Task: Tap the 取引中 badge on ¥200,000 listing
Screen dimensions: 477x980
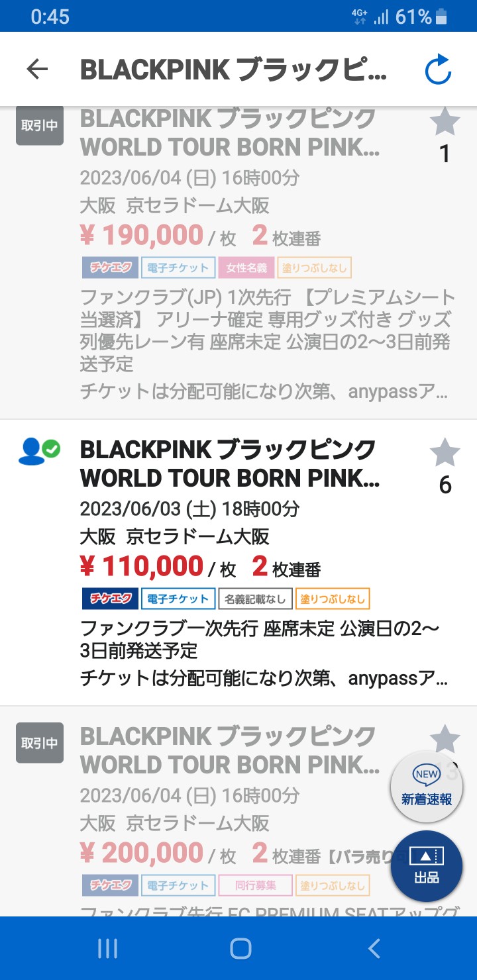Action: pyautogui.click(x=40, y=742)
